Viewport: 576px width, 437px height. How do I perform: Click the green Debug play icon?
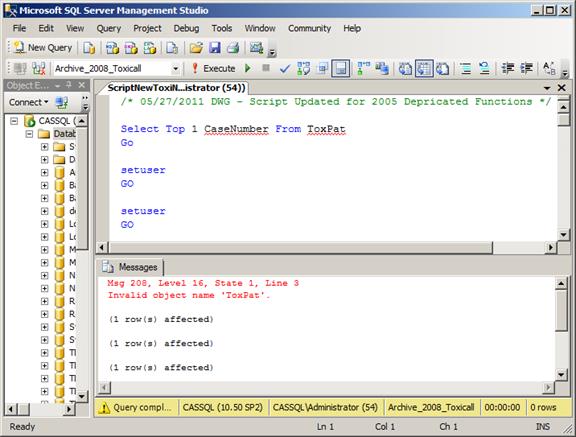pos(248,68)
